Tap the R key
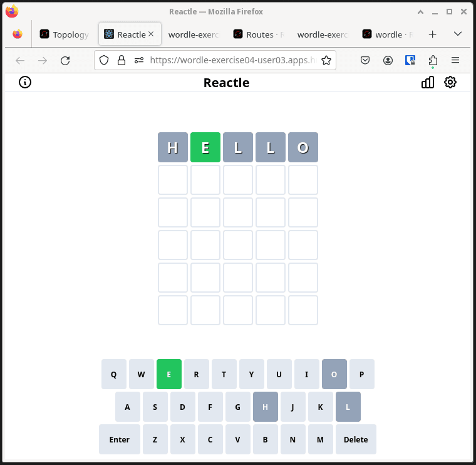This screenshot has height=465, width=476. pos(197,374)
